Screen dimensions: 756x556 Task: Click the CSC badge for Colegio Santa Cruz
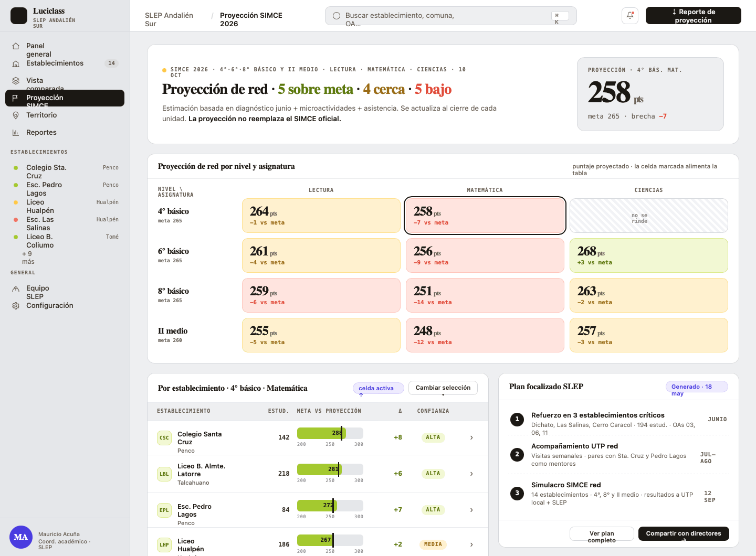tap(164, 438)
